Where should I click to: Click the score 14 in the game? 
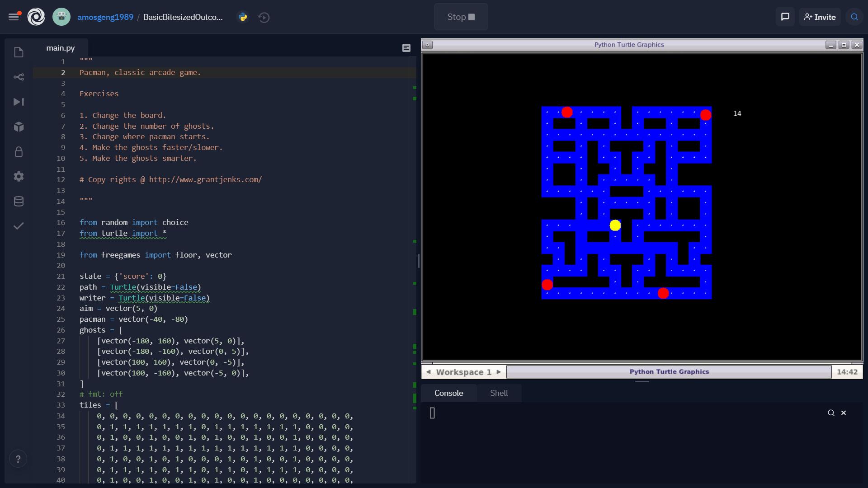click(737, 113)
